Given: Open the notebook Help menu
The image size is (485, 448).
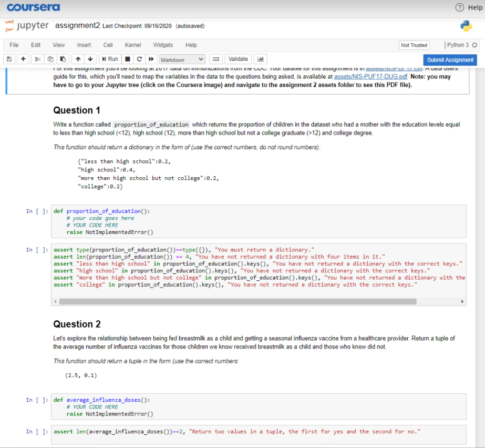Looking at the screenshot, I should tap(191, 45).
